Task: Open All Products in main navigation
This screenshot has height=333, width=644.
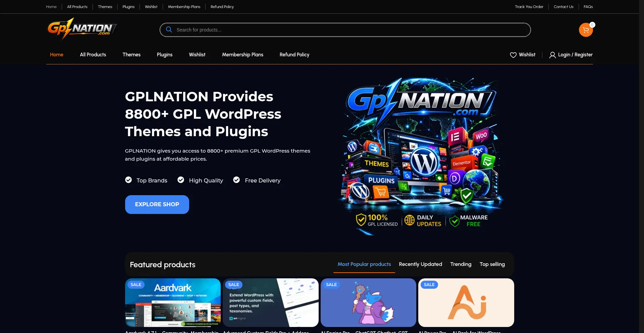Action: pyautogui.click(x=93, y=55)
